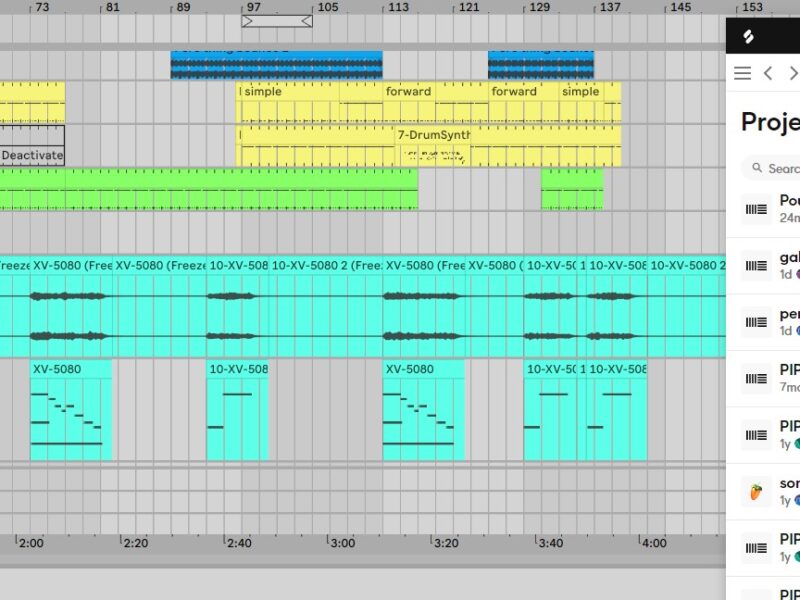Click '24m' timestamp under 'Pou'
This screenshot has height=600, width=800.
click(x=790, y=218)
